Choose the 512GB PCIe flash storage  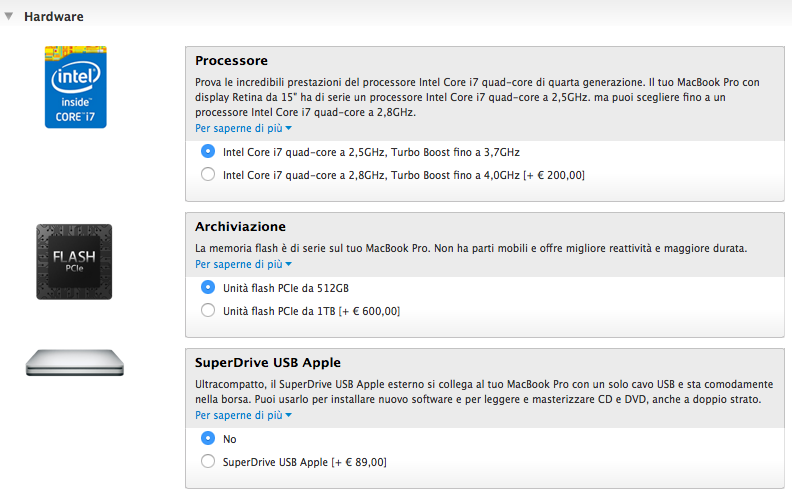pyautogui.click(x=208, y=287)
